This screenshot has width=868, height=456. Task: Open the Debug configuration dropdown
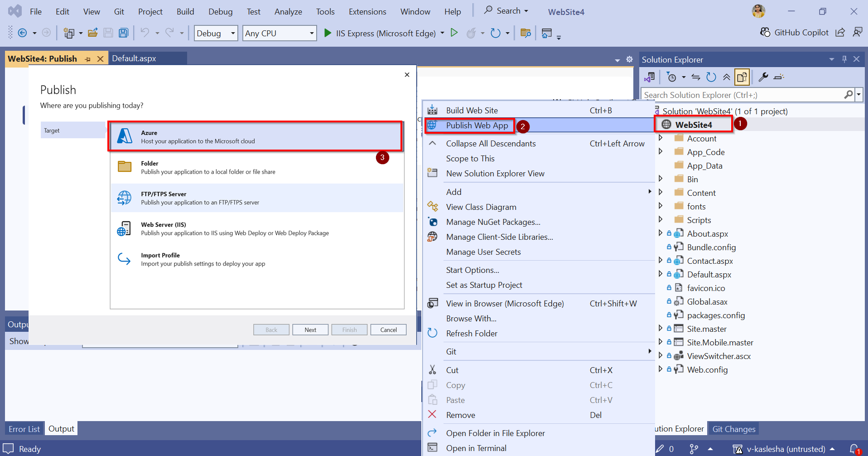tap(216, 33)
